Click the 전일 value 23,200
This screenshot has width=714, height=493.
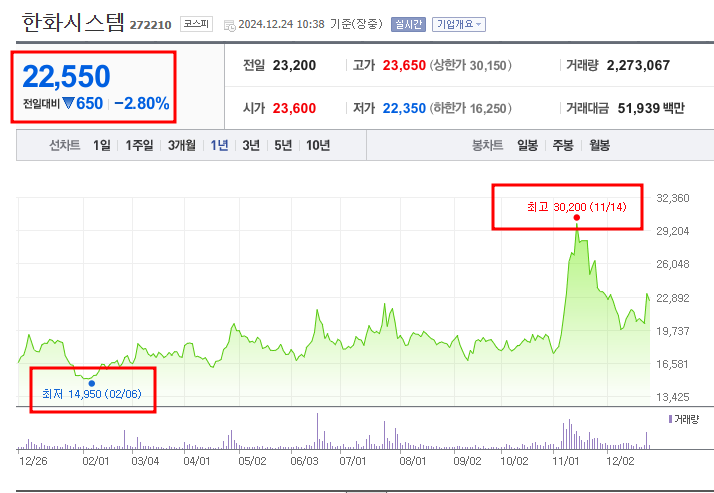(x=294, y=66)
